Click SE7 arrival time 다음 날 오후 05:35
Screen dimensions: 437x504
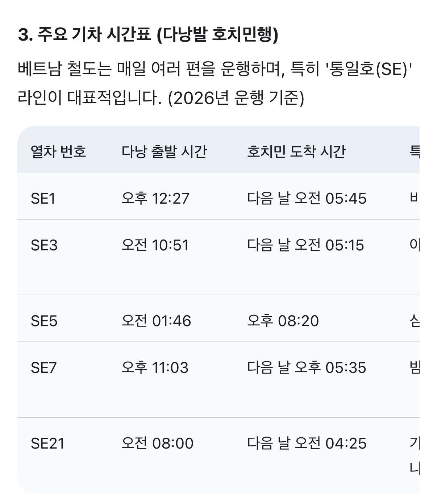pos(307,368)
